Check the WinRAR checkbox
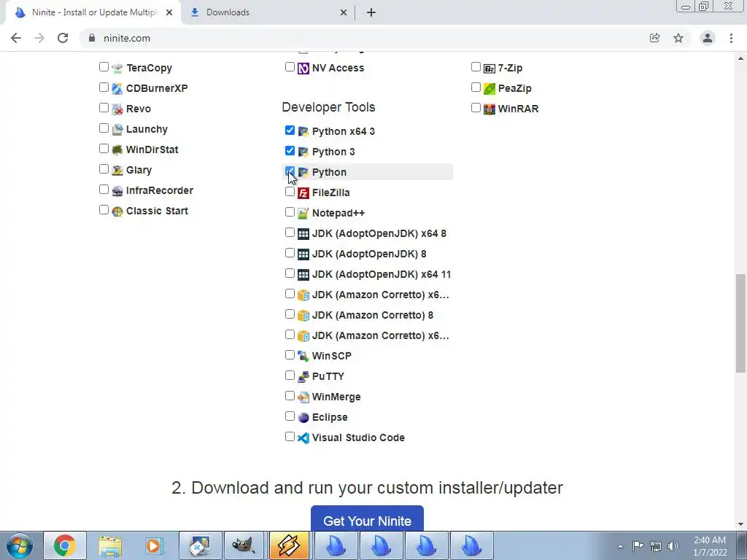 point(476,108)
